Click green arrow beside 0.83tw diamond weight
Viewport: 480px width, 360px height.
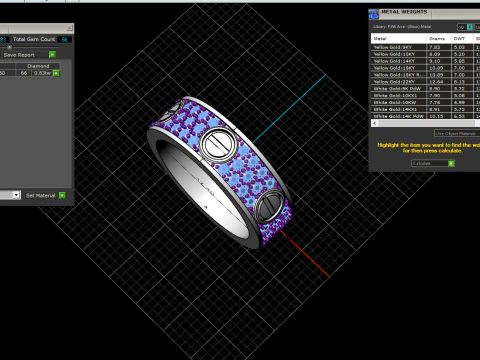click(56, 73)
